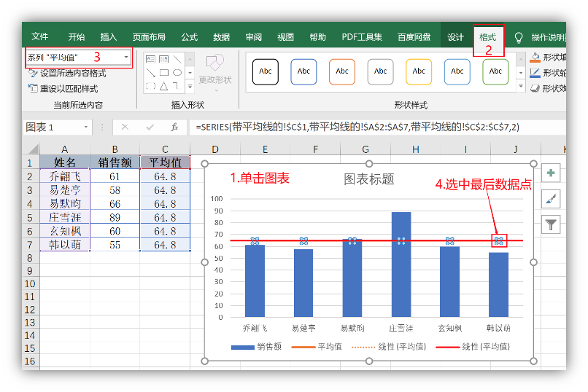Open the Chart Elements plus button
This screenshot has width=588, height=392.
point(552,173)
